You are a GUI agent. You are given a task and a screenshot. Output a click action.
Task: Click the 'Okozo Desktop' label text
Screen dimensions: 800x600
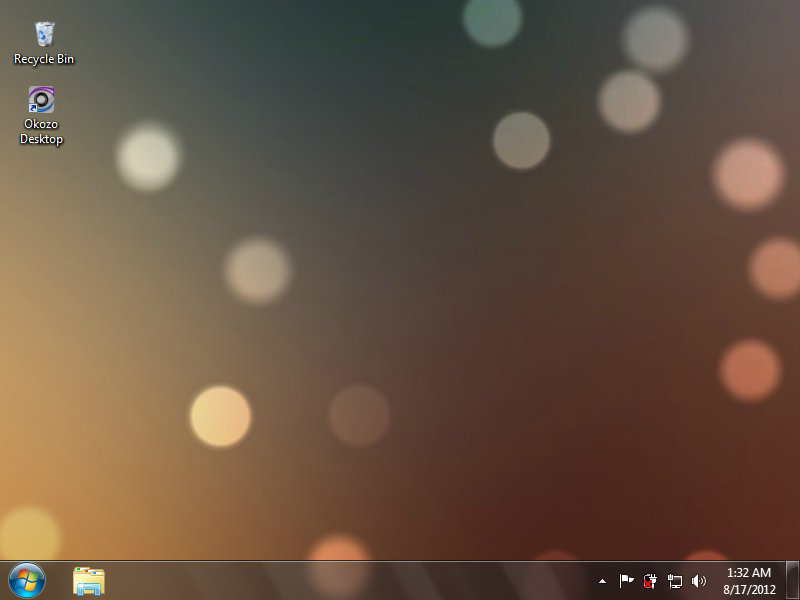41,132
